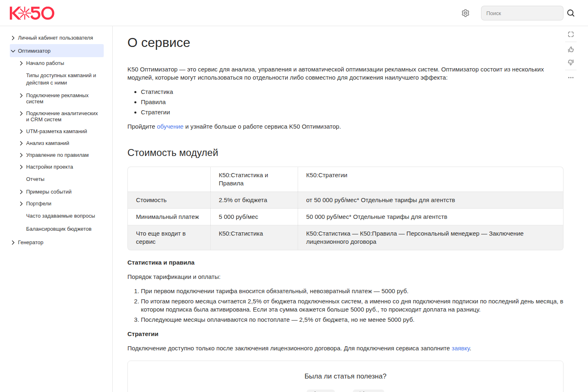Open Примеры событий page
The height and width of the screenshot is (392, 588).
tap(49, 192)
